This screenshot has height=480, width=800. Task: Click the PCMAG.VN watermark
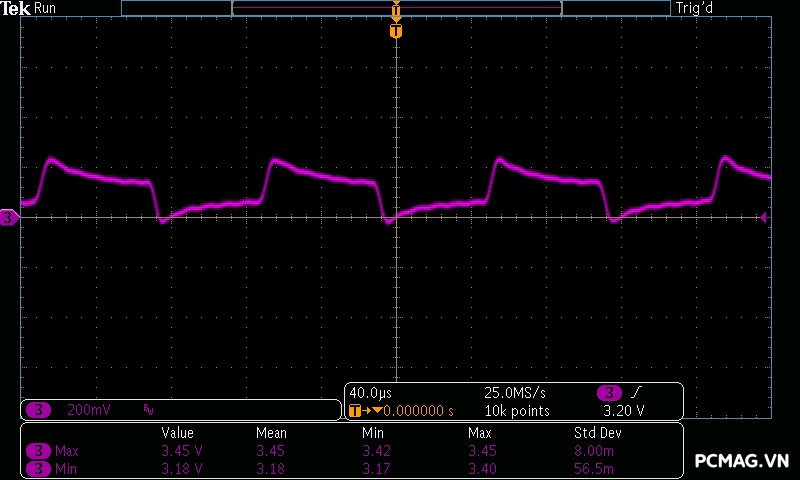pyautogui.click(x=741, y=461)
